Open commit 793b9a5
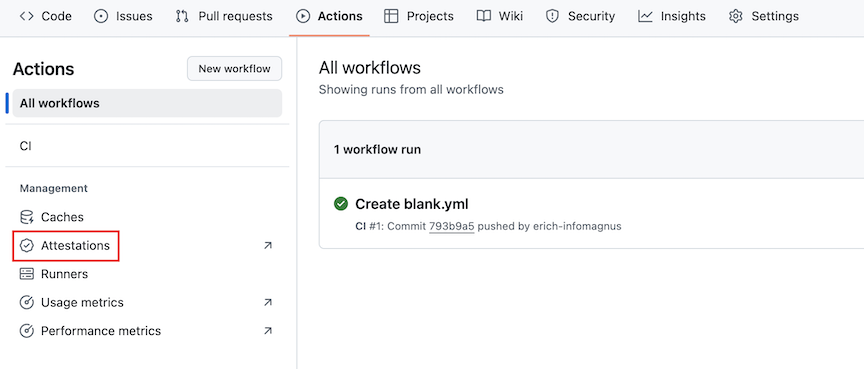Image resolution: width=864 pixels, height=369 pixels. click(x=452, y=226)
